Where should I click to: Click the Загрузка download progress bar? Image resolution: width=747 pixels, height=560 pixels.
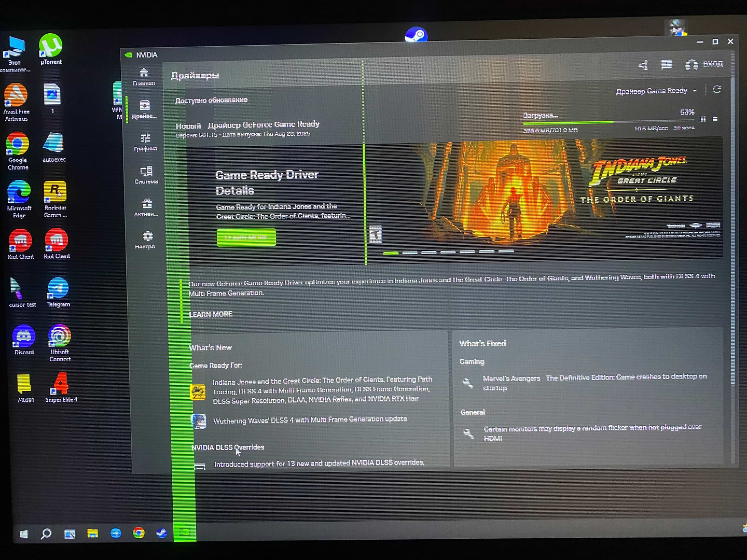[x=608, y=122]
